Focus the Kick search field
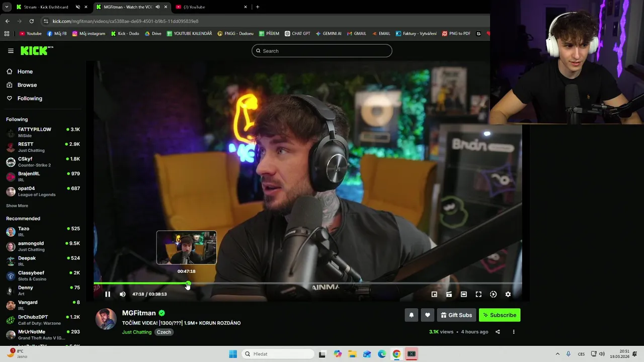Viewport: 644px width, 362px height. pos(322,51)
